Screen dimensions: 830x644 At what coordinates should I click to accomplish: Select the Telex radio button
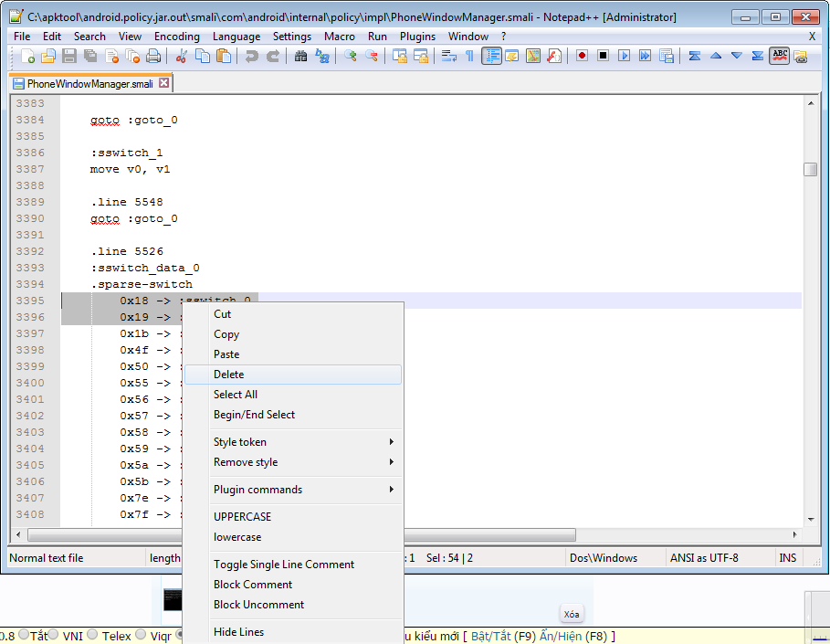92,634
